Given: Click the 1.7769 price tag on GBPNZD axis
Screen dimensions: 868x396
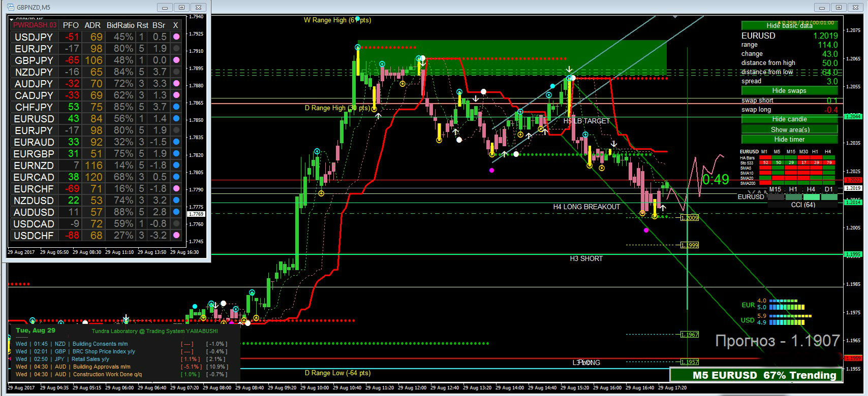Looking at the screenshot, I should (x=196, y=214).
